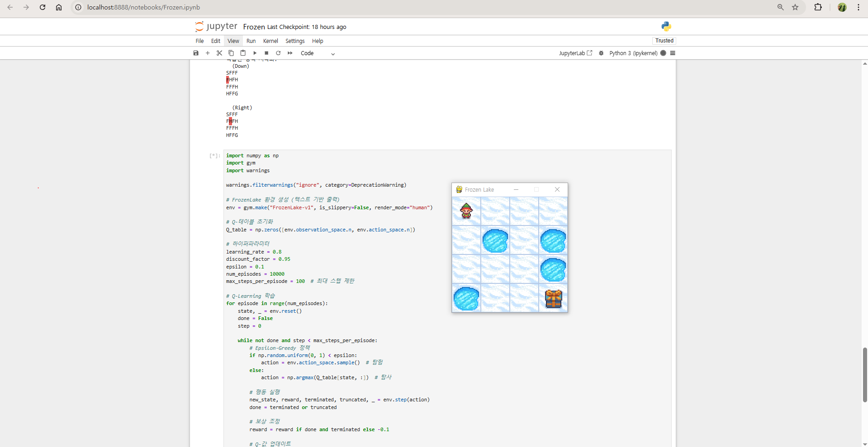
Task: Click the 'discount_factor = 0.95' line
Action: tap(258, 259)
